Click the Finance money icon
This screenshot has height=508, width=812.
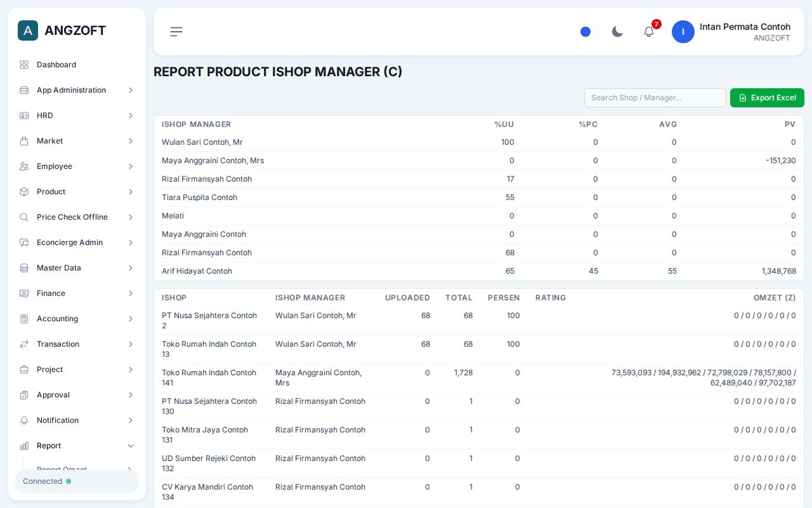[x=24, y=293]
